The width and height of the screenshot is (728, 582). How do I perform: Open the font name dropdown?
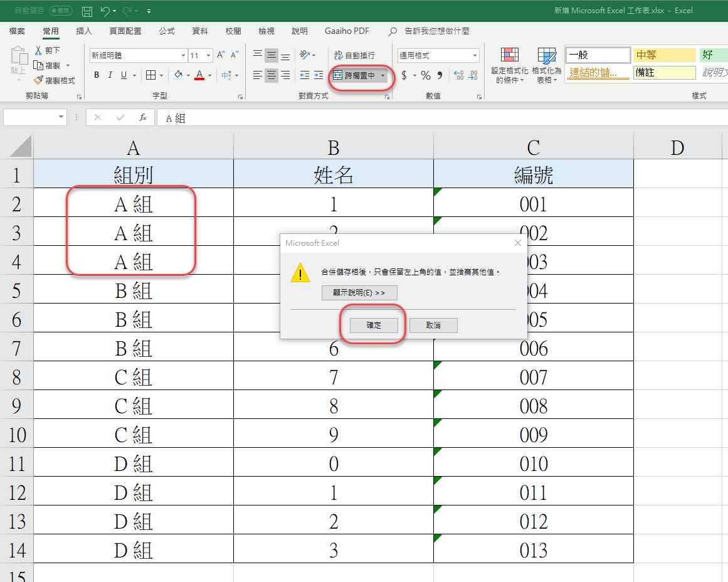tap(183, 55)
